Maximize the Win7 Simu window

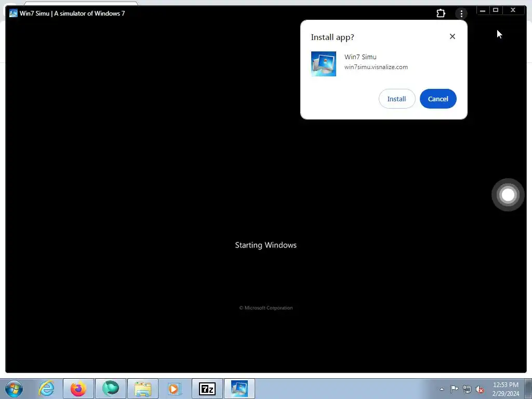(495, 10)
